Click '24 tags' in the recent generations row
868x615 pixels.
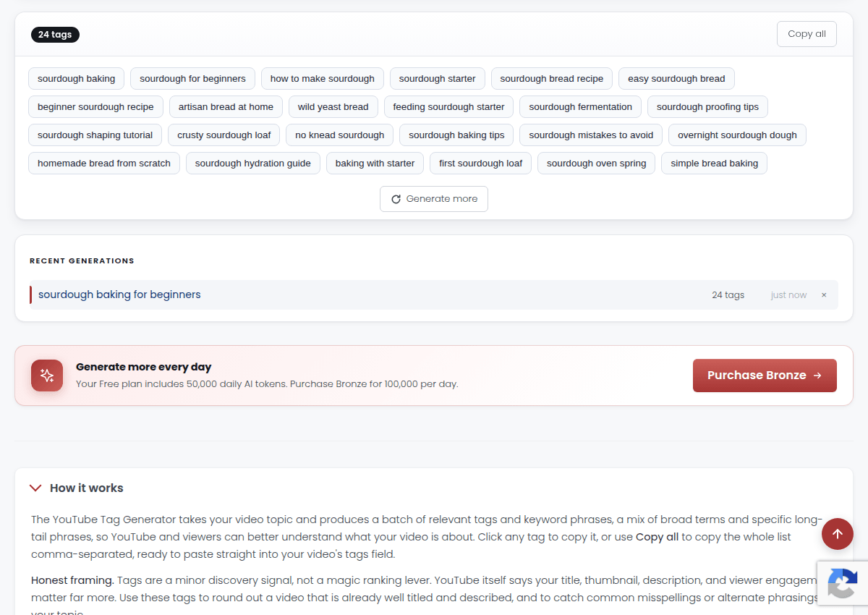[728, 295]
